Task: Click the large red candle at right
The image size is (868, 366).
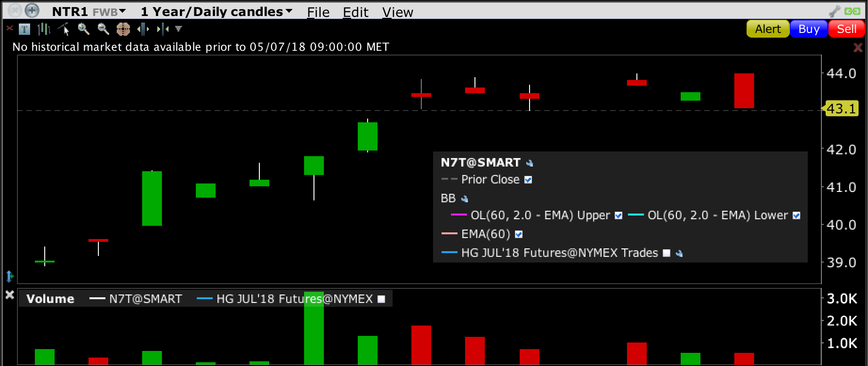Action: coord(744,91)
